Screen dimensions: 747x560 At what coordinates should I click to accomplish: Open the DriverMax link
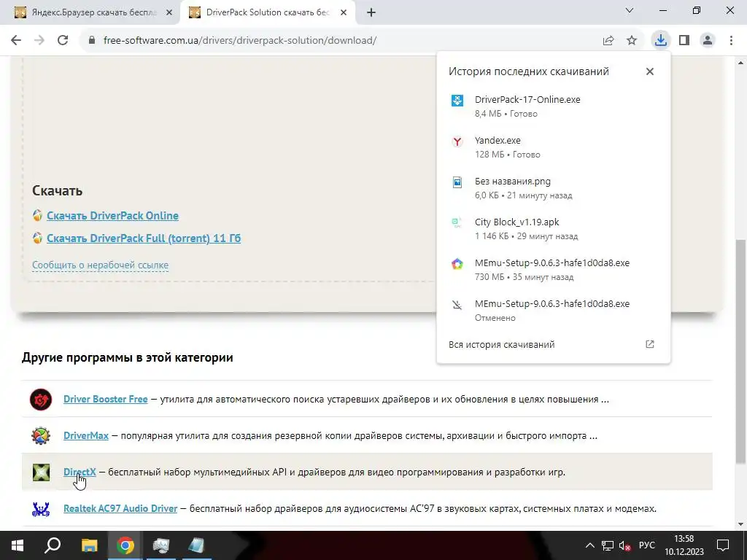point(86,435)
